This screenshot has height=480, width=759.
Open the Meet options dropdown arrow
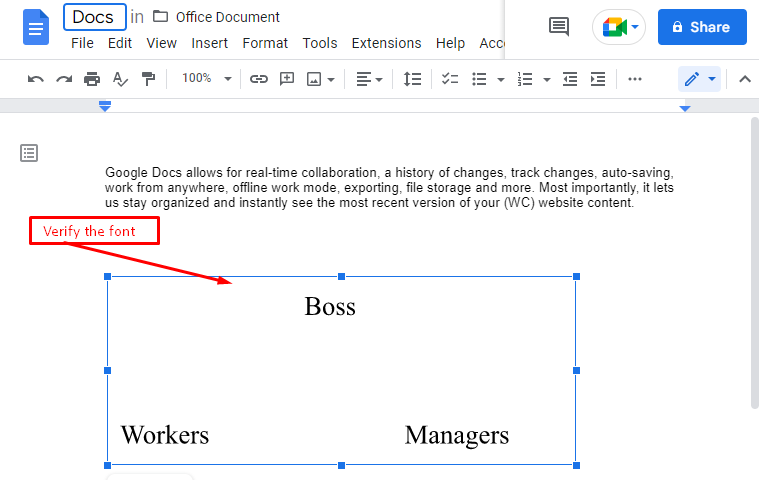click(x=635, y=27)
